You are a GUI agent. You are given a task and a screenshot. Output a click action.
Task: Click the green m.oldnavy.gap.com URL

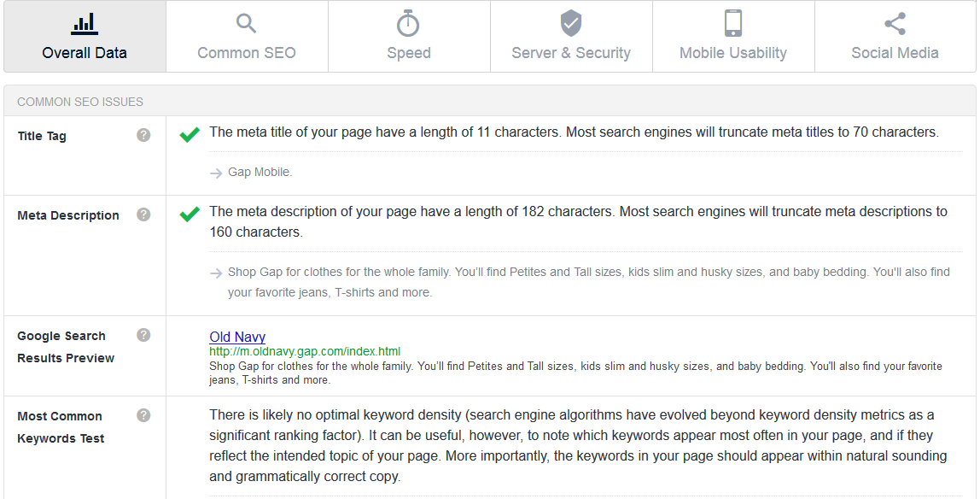(x=305, y=351)
